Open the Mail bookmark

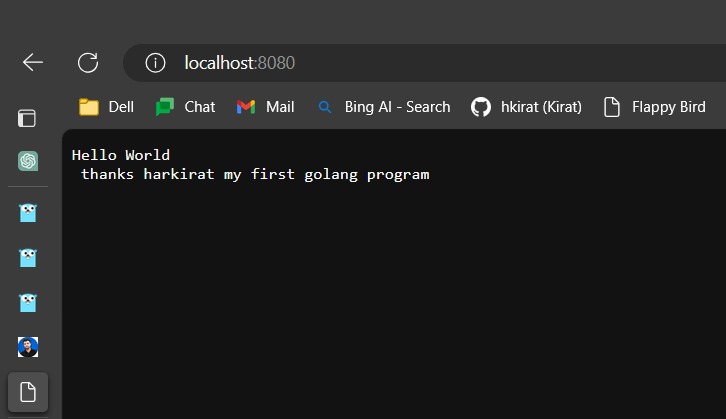265,107
